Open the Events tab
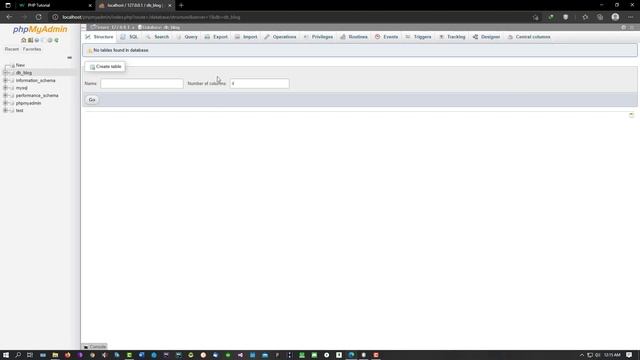The image size is (640, 360). (387, 37)
